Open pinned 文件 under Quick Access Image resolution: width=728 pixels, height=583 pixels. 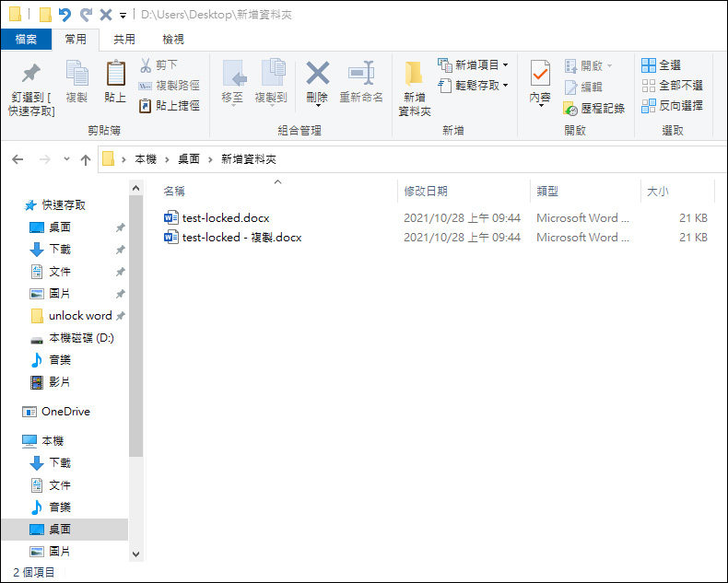(60, 272)
